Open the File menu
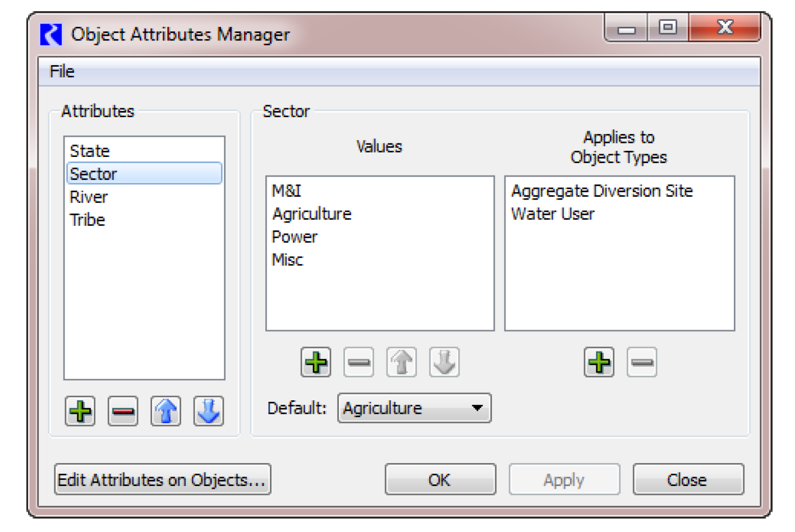795x532 pixels. pos(62,72)
